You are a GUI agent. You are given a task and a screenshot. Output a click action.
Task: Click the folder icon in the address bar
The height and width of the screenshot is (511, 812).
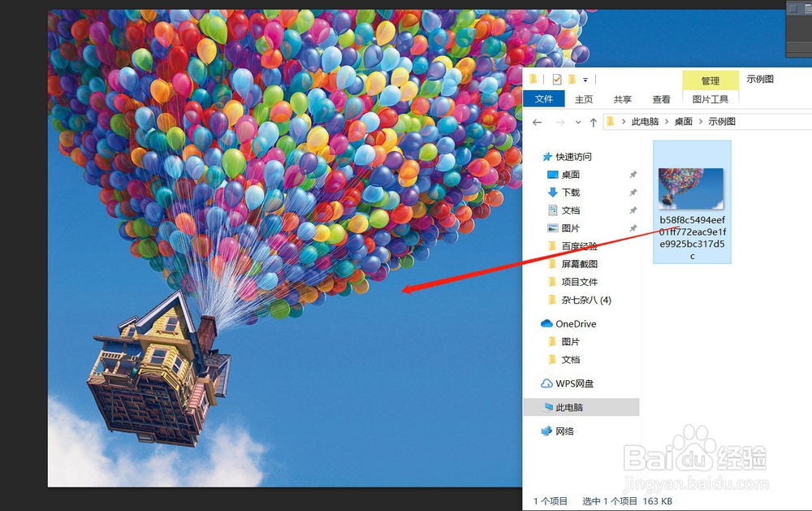pyautogui.click(x=611, y=121)
